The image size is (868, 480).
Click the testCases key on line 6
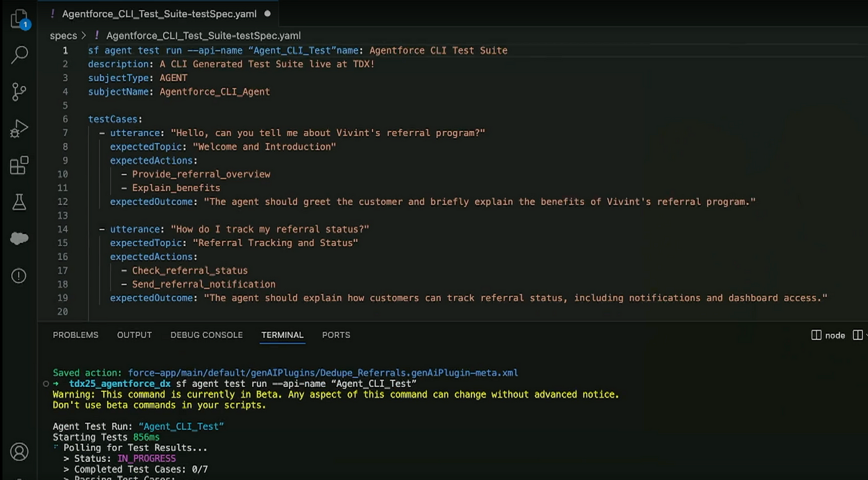coord(112,119)
